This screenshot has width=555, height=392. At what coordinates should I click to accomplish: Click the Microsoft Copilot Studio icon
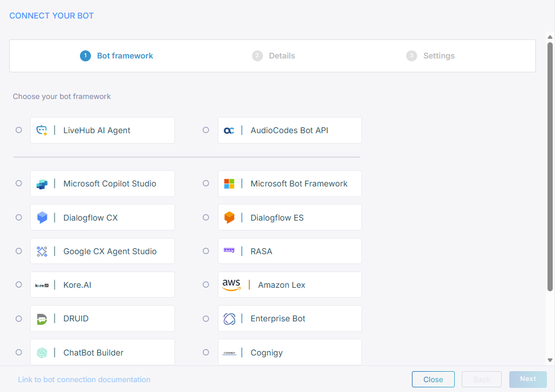click(42, 184)
